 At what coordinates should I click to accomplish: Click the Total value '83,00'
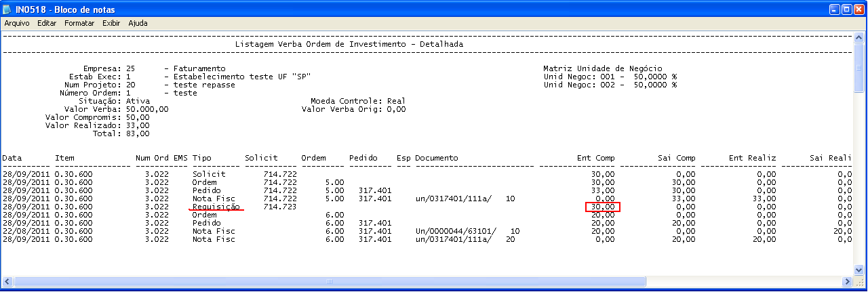[x=138, y=133]
